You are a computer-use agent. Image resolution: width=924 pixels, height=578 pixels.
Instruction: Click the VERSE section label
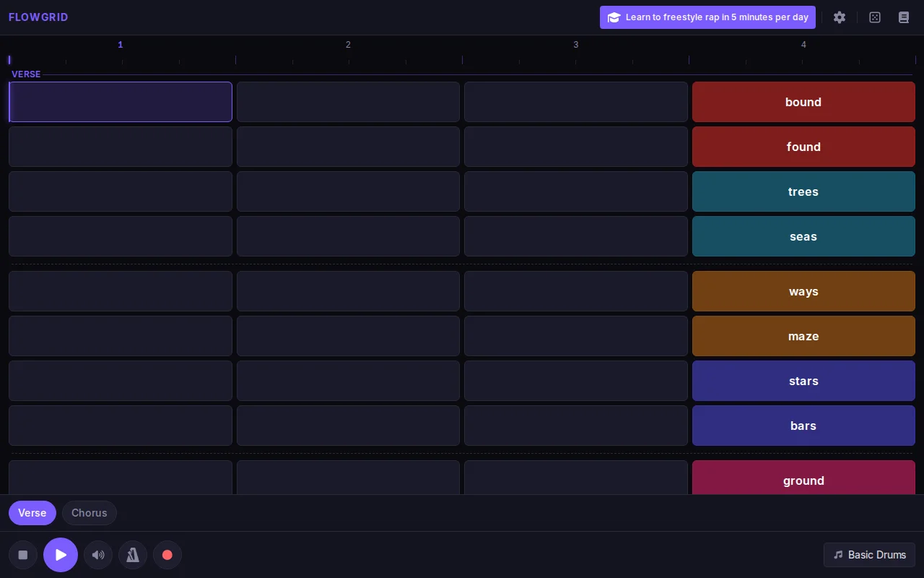coord(26,74)
